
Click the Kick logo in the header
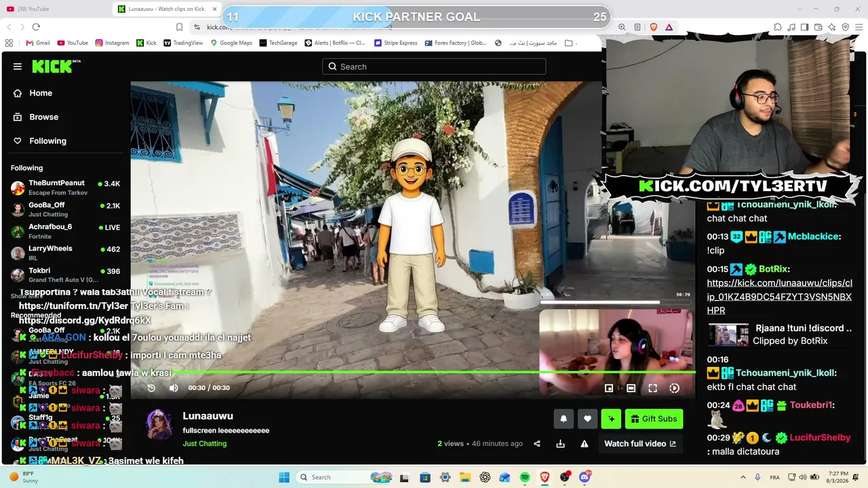pyautogui.click(x=56, y=66)
